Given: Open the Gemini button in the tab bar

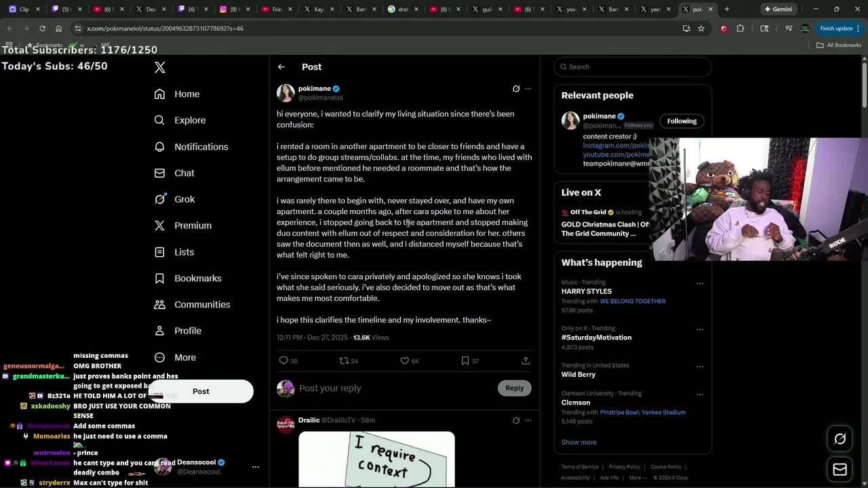Looking at the screenshot, I should click(x=778, y=9).
